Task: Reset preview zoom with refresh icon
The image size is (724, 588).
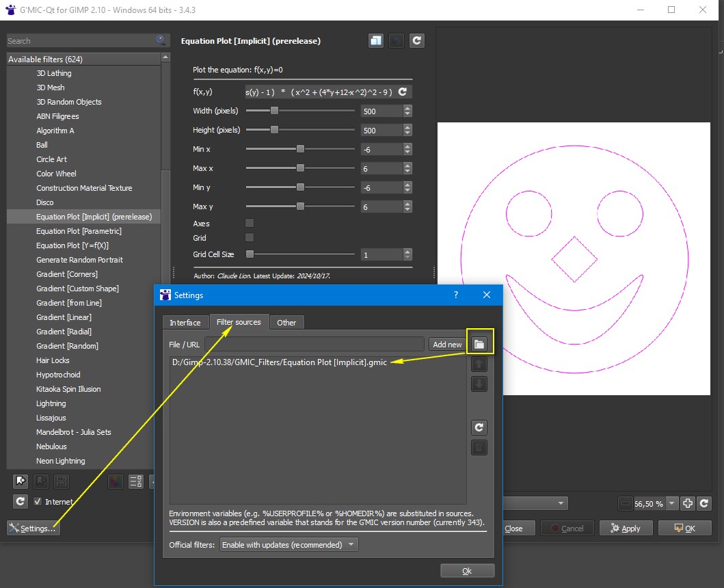Action: [704, 503]
